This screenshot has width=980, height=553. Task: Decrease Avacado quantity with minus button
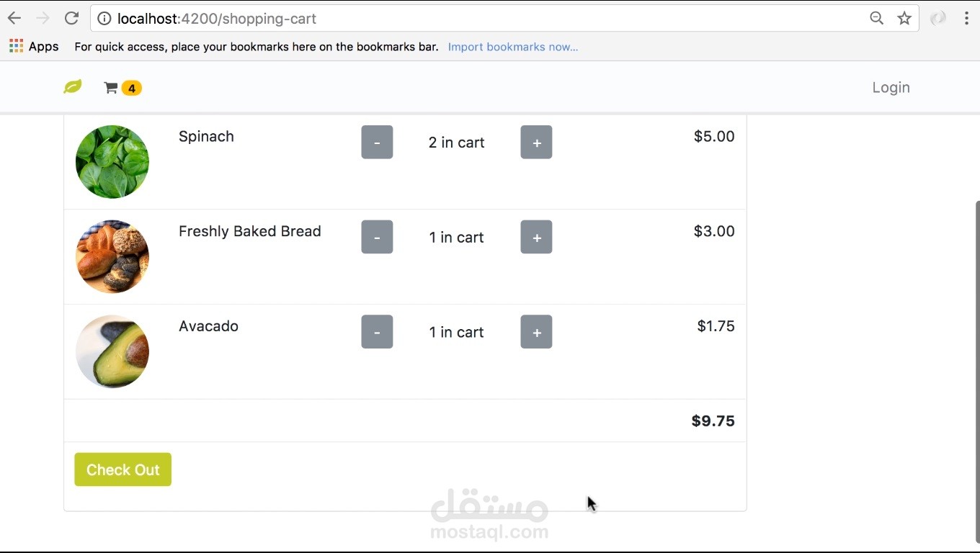[x=377, y=332]
